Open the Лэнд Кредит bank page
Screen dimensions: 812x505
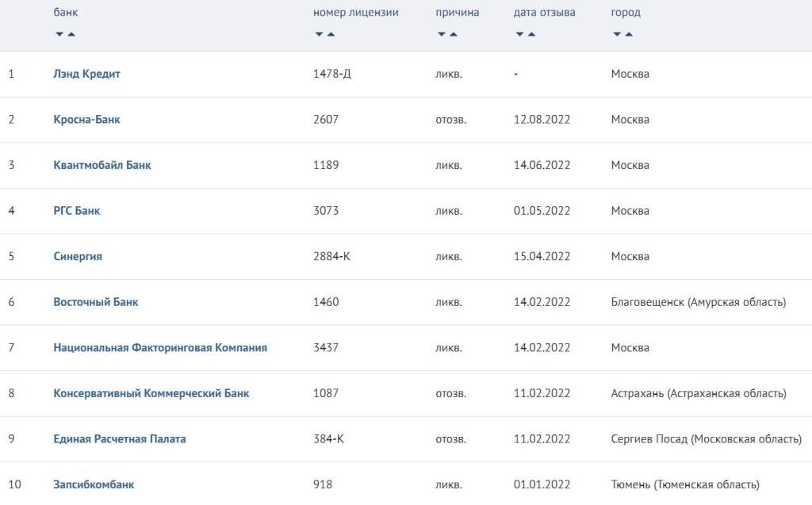86,74
